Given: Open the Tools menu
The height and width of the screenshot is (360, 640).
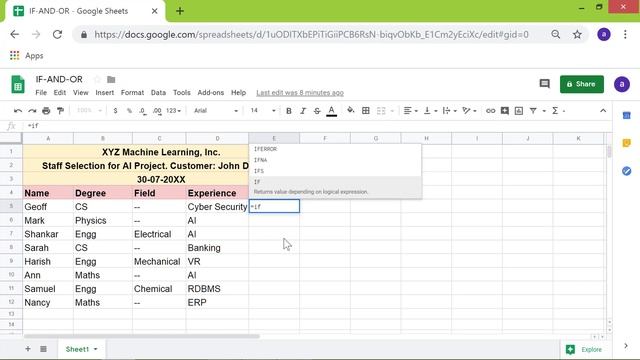Looking at the screenshot, I should (x=182, y=93).
